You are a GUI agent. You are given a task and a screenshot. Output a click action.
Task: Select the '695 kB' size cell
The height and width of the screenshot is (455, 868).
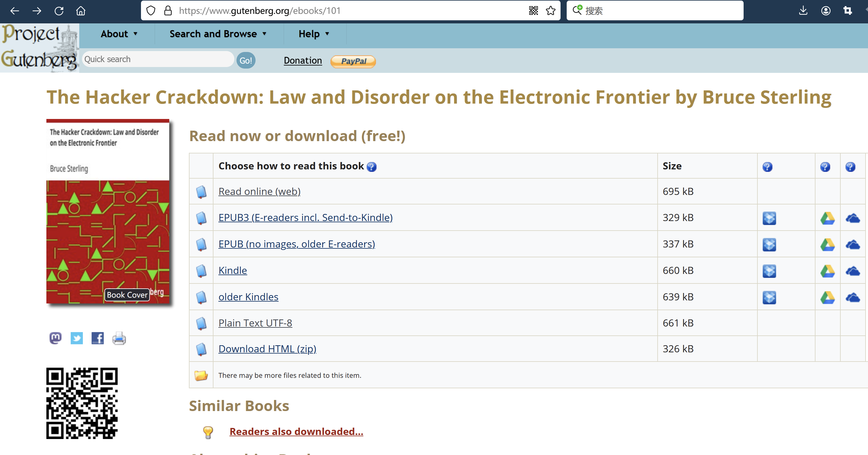pos(707,191)
